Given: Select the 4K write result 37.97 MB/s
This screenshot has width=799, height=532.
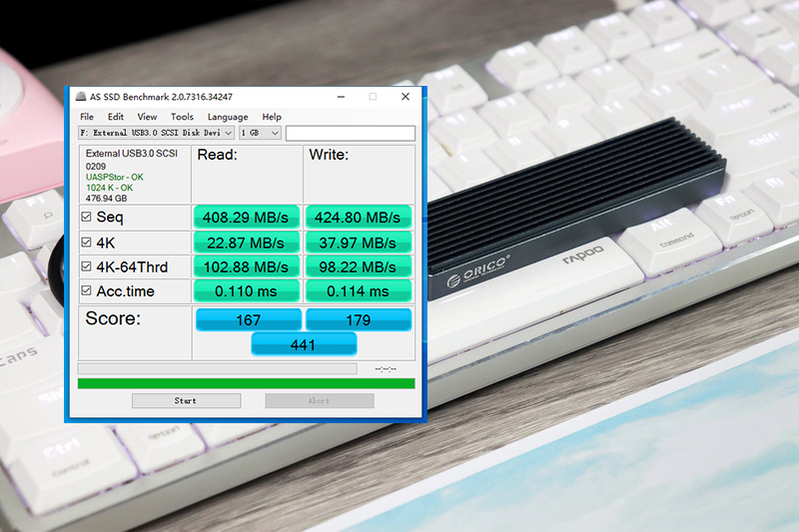Looking at the screenshot, I should [x=358, y=243].
